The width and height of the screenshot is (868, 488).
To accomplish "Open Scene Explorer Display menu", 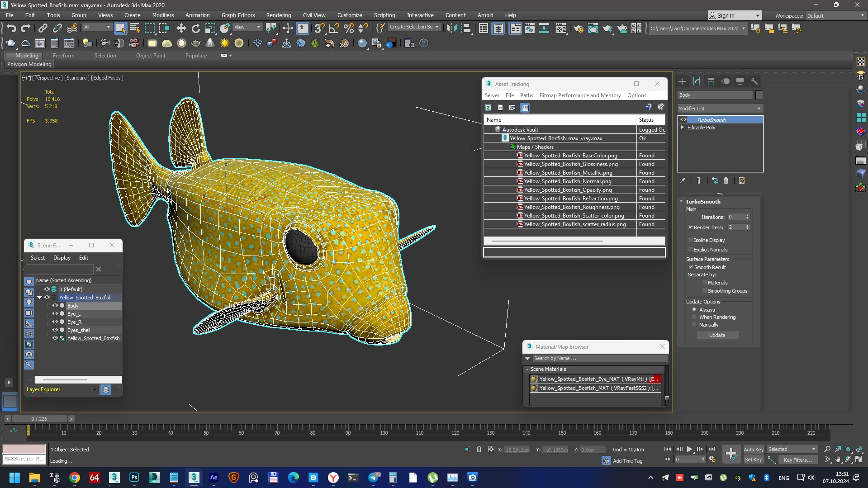I will pyautogui.click(x=62, y=258).
